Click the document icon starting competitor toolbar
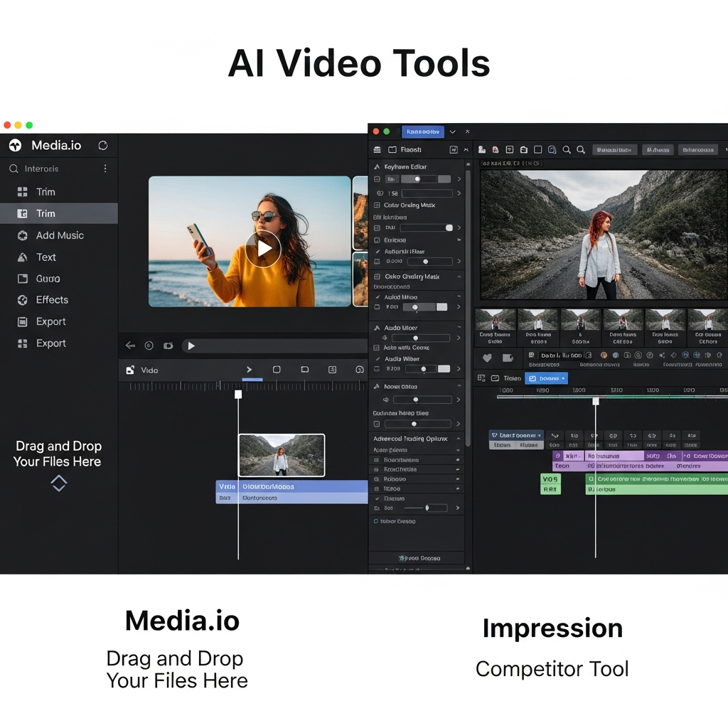 (482, 149)
